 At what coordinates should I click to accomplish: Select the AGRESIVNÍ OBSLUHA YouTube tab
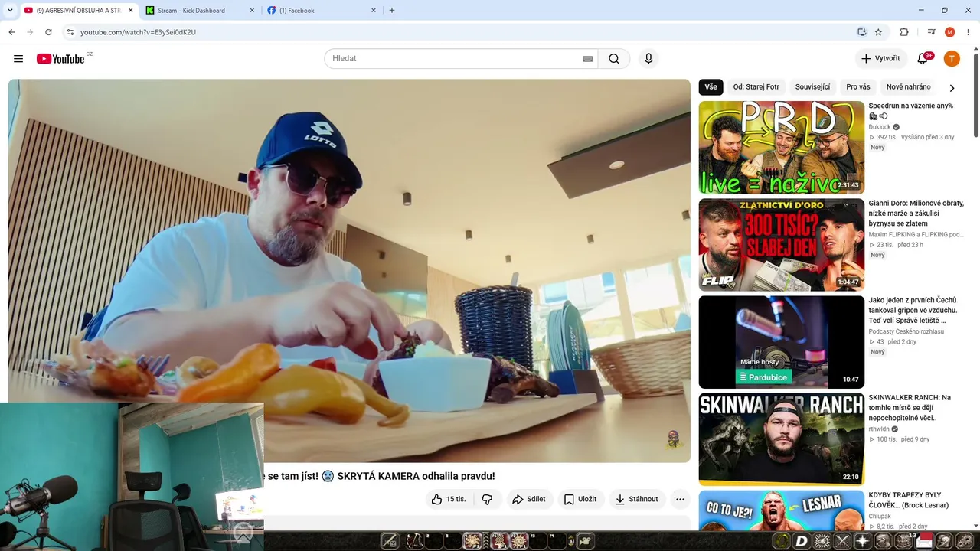point(79,11)
